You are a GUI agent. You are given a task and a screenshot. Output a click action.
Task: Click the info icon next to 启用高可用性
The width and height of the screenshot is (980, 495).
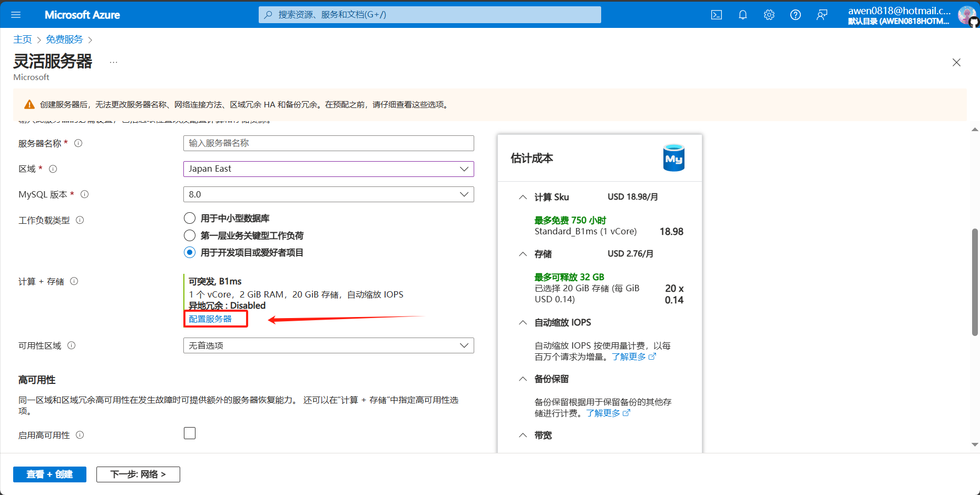pyautogui.click(x=80, y=435)
